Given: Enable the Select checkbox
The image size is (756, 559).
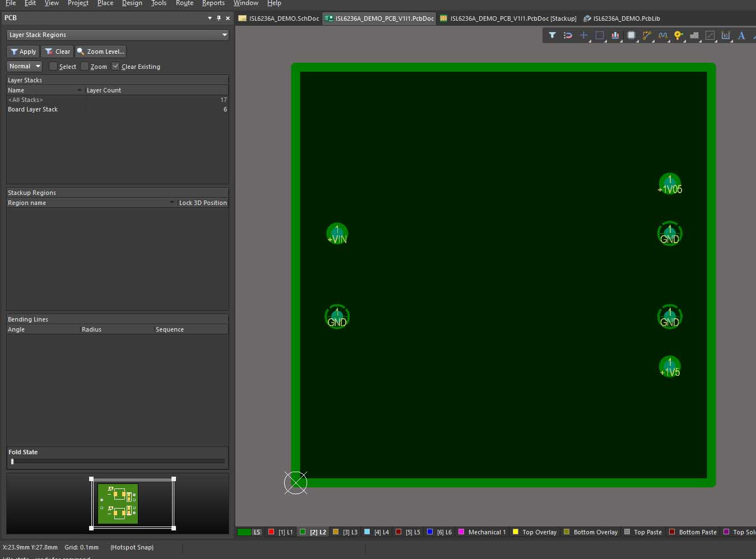Looking at the screenshot, I should [53, 66].
